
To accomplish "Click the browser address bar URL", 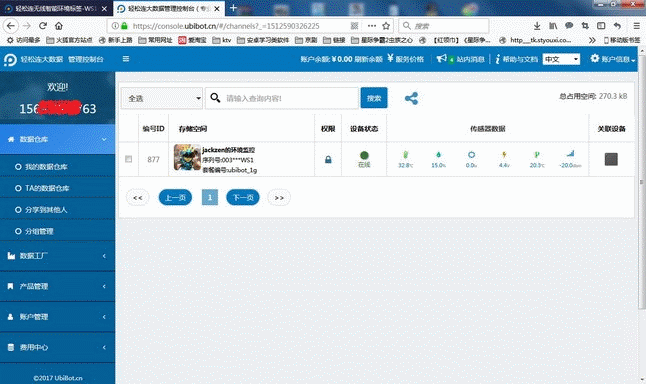I will point(226,26).
